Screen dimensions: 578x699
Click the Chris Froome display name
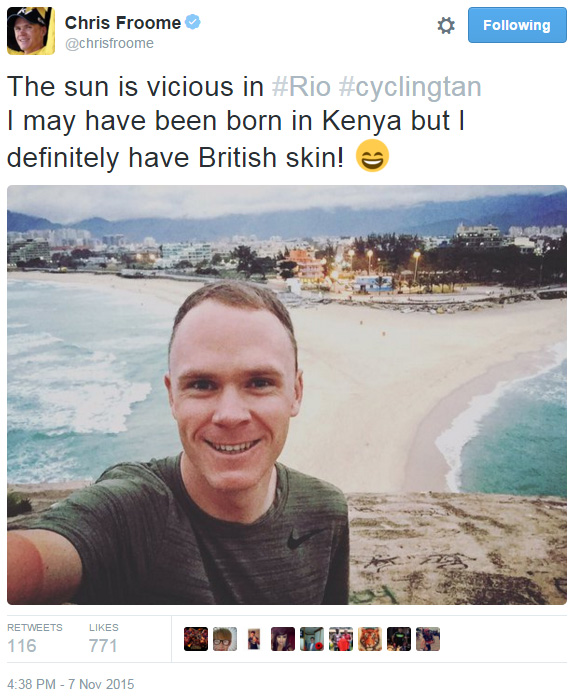(123, 22)
